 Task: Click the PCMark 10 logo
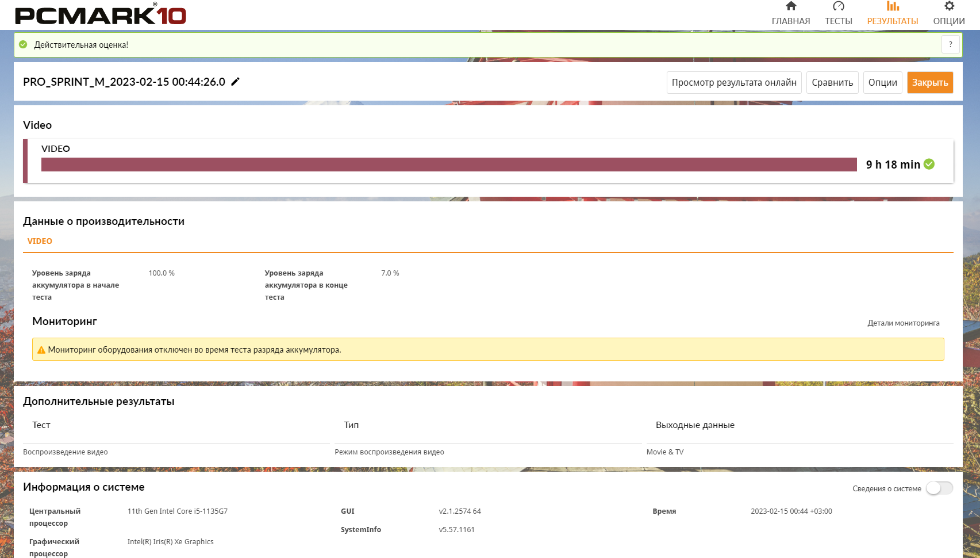(x=101, y=15)
